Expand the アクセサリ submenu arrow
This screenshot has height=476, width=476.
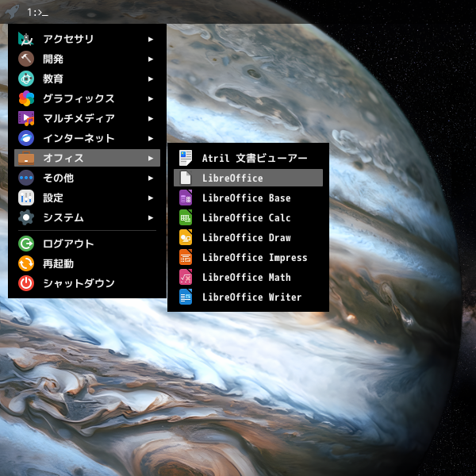point(151,39)
